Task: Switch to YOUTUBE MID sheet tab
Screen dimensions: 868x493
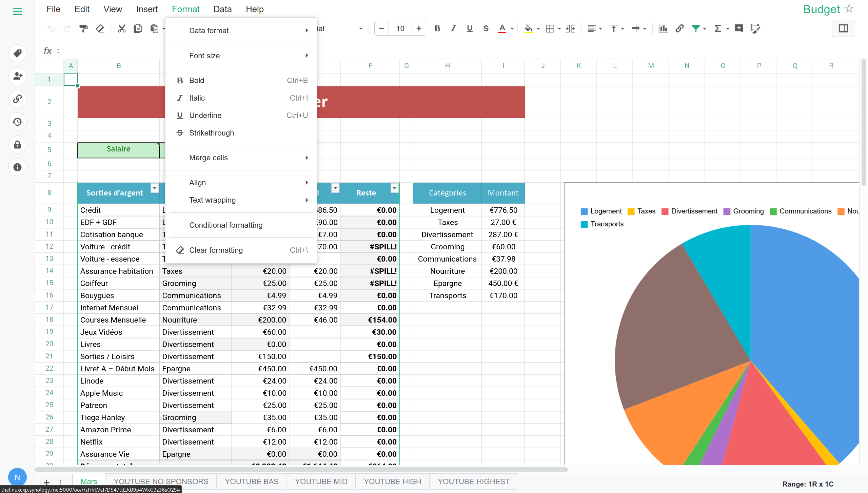Action: tap(321, 481)
